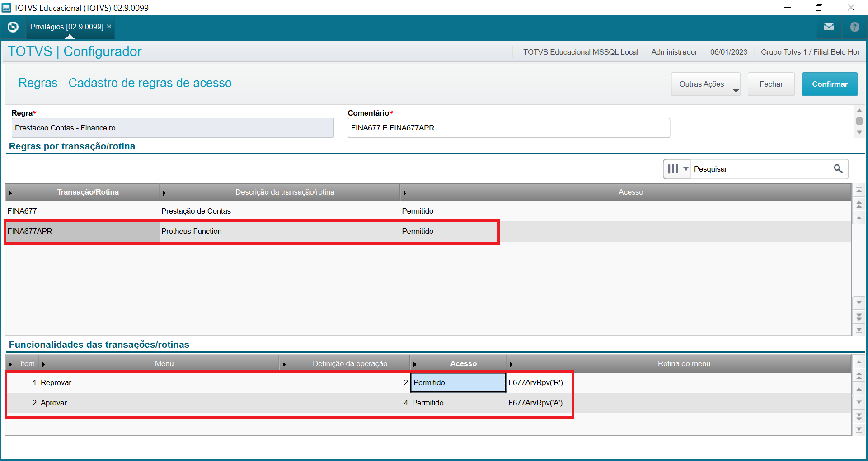Click the Definição da operação column header label

click(x=350, y=363)
